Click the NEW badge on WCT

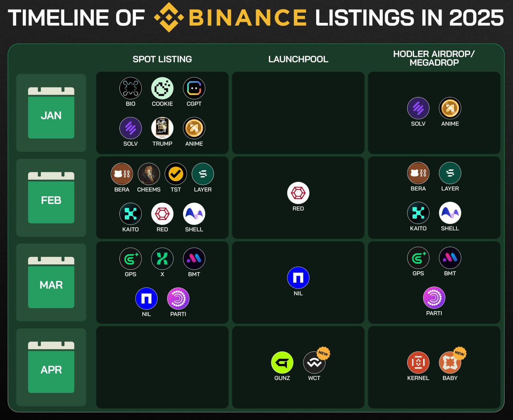tap(323, 353)
